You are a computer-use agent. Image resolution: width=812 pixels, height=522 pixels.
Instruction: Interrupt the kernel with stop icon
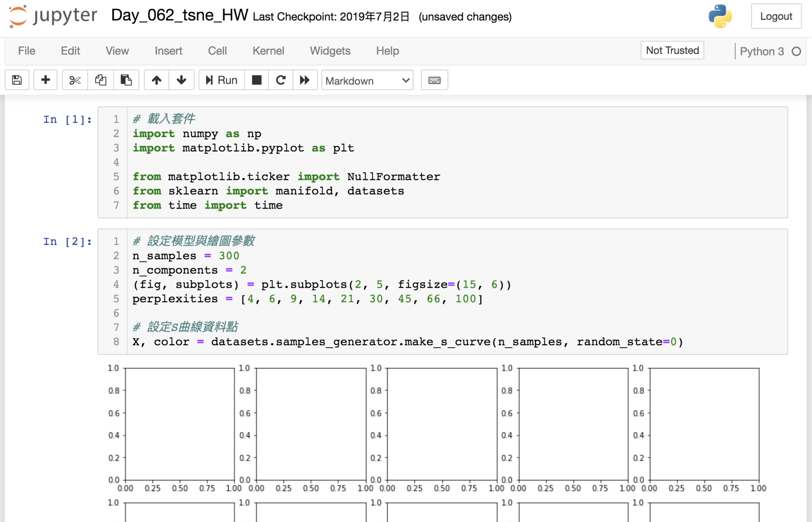256,80
